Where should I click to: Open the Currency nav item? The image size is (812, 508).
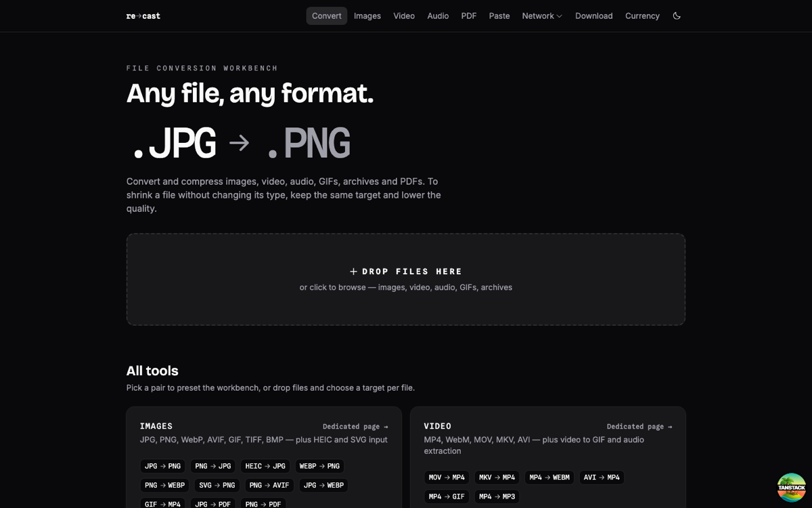click(x=642, y=16)
